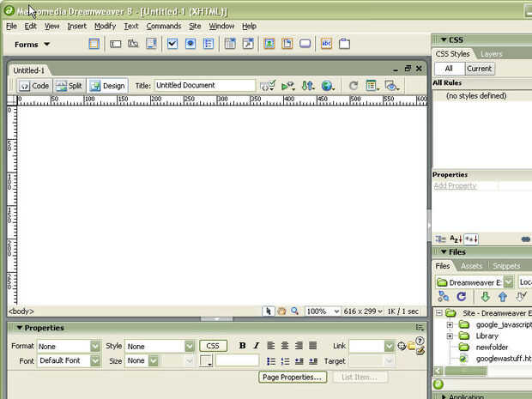Open the Modify menu
Screen dimensions: 532x399
pyautogui.click(x=106, y=26)
